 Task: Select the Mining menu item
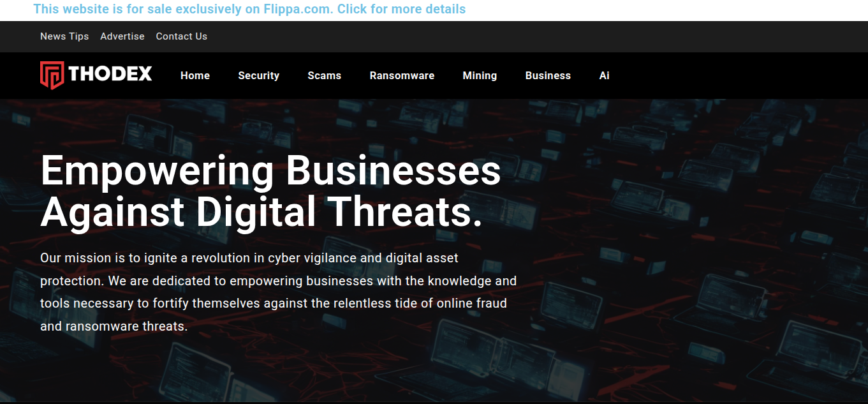pyautogui.click(x=480, y=75)
